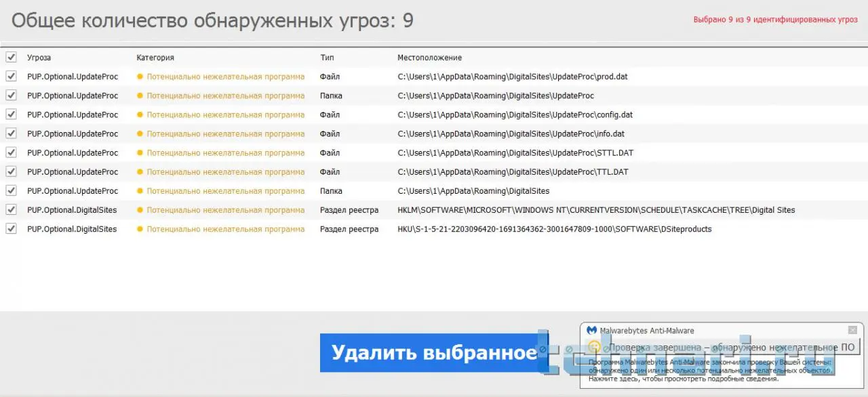Click Раздел реестра type in the HKLM row
Screen dimensions: 868x397
click(349, 210)
